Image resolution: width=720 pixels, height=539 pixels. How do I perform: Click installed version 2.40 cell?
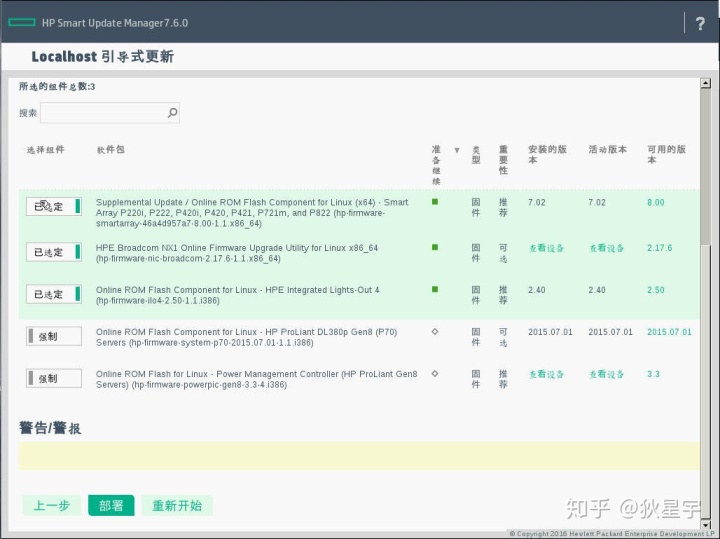pos(537,290)
